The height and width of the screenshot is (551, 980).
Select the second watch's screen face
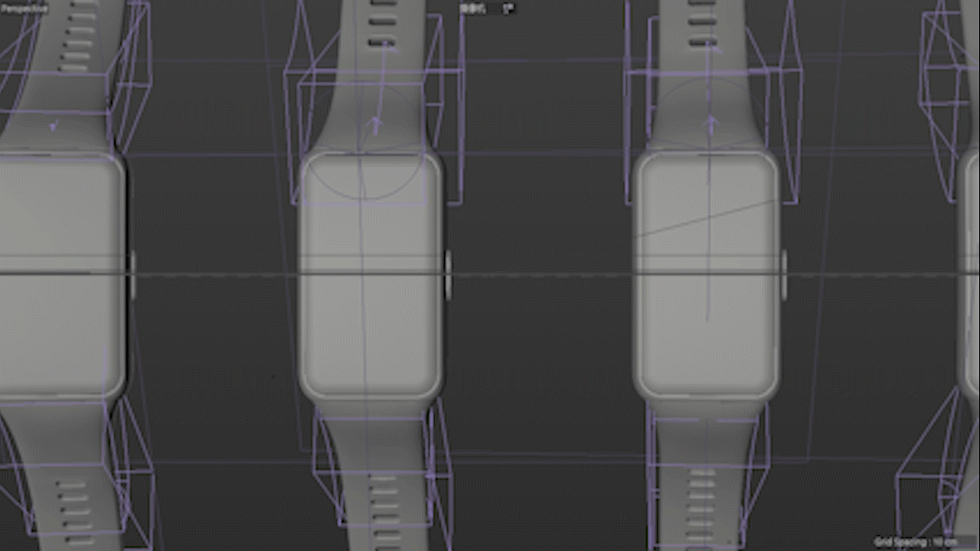[370, 275]
